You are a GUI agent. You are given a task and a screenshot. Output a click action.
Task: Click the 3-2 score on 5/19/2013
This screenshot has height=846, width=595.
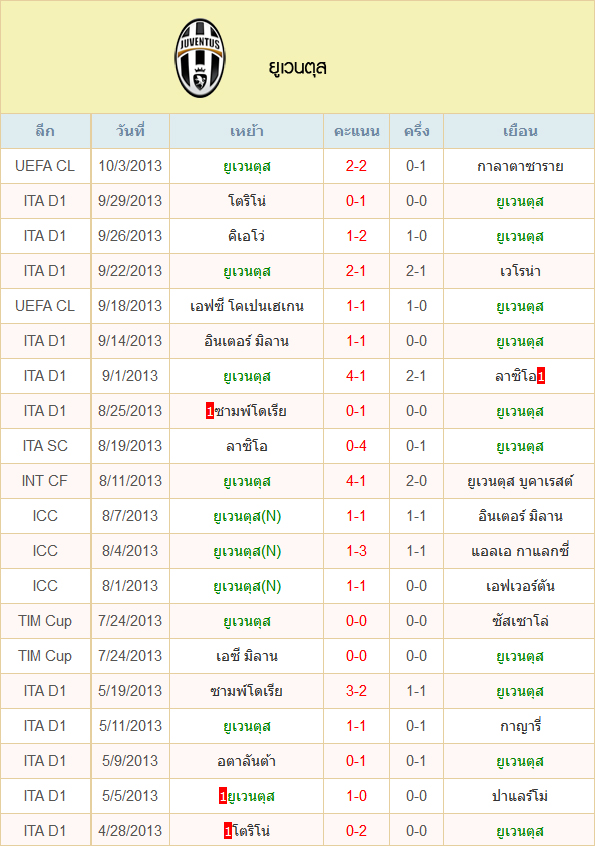coord(356,691)
